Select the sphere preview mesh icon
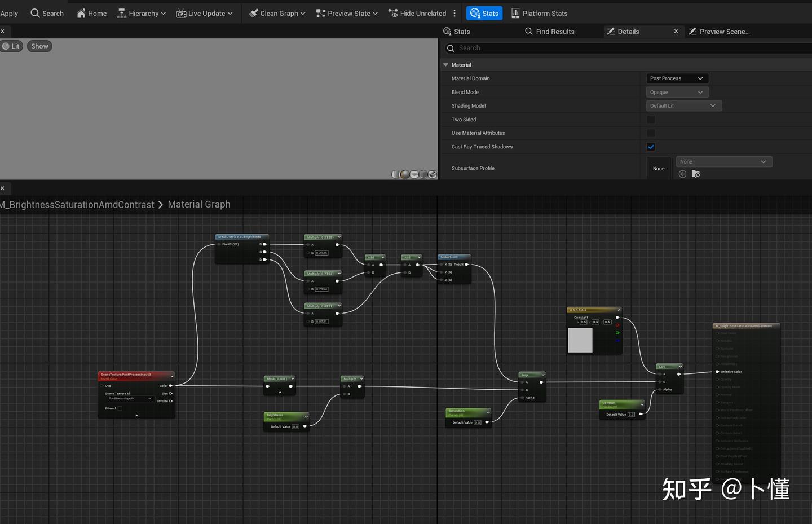The image size is (812, 524). click(404, 174)
